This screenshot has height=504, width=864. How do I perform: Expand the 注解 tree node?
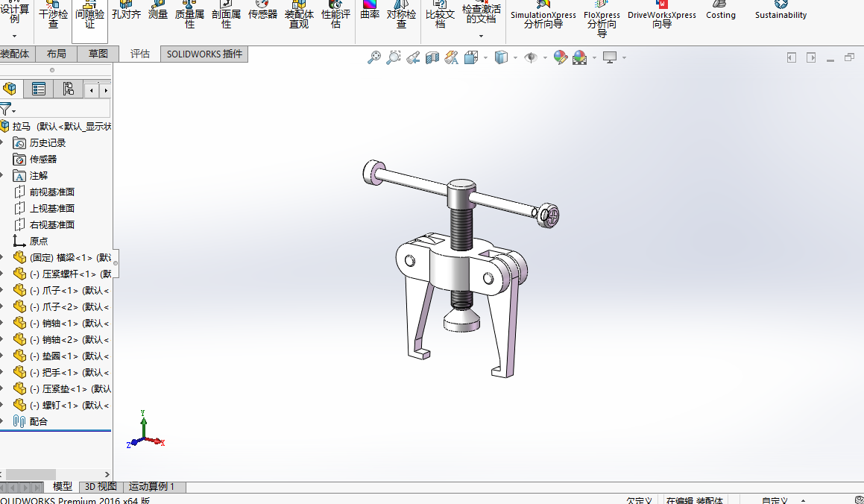2,176
